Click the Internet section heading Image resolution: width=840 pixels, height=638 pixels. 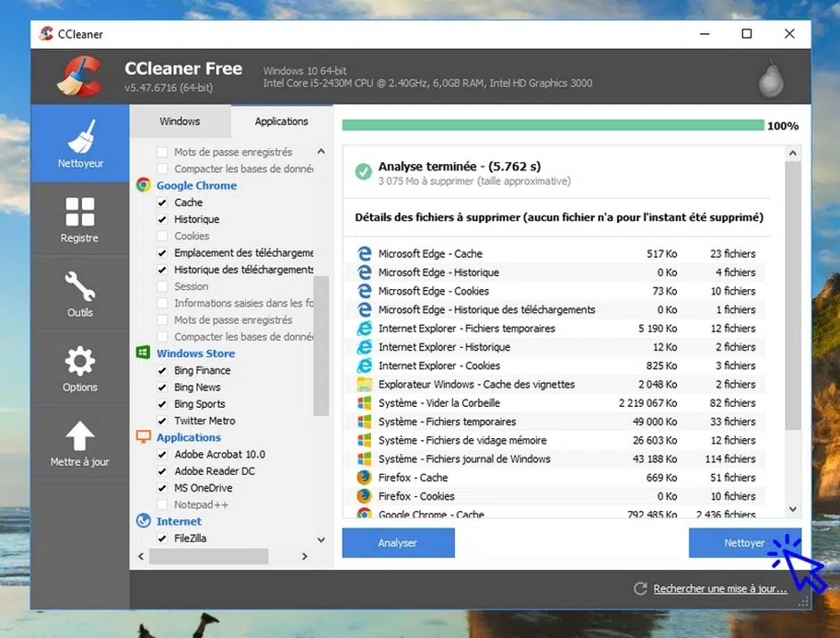[179, 521]
